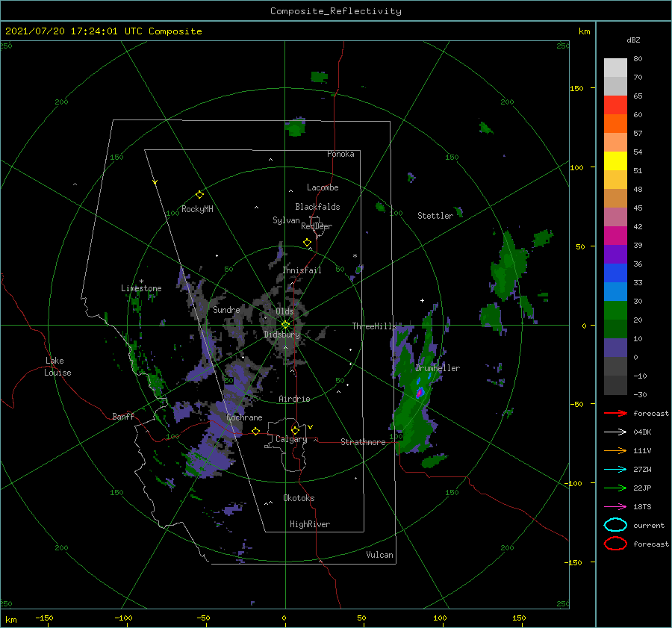Click the yellow diamond marker beside RockyMH
Image resolution: width=672 pixels, height=628 pixels.
199,195
